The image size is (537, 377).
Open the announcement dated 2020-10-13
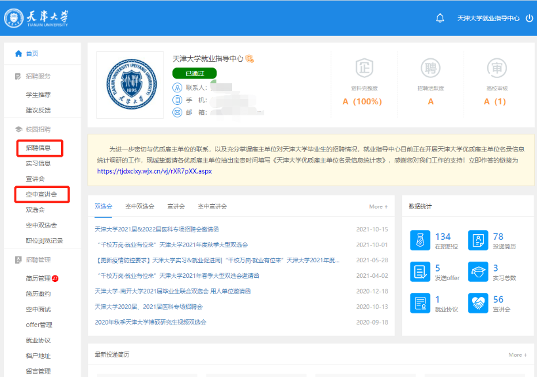point(149,306)
